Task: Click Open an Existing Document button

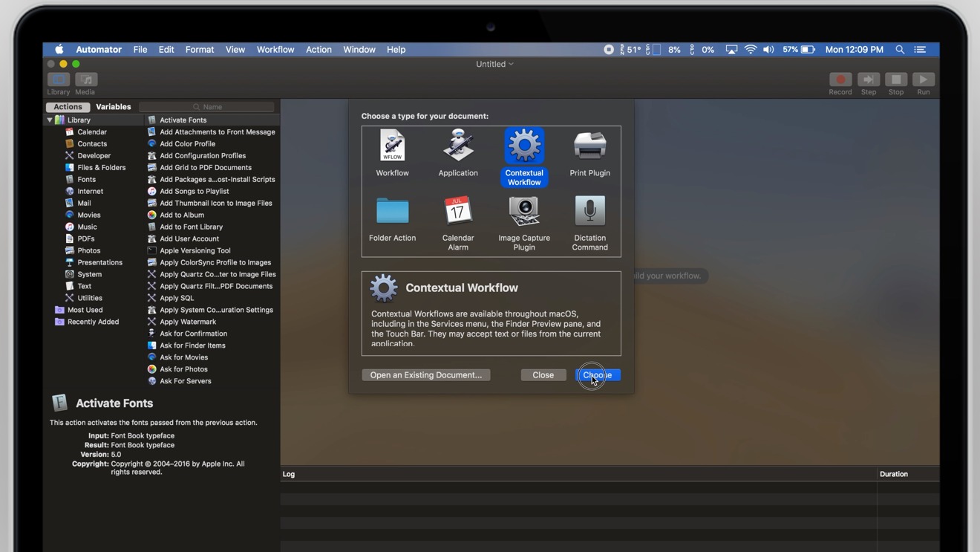Action: [x=426, y=374]
